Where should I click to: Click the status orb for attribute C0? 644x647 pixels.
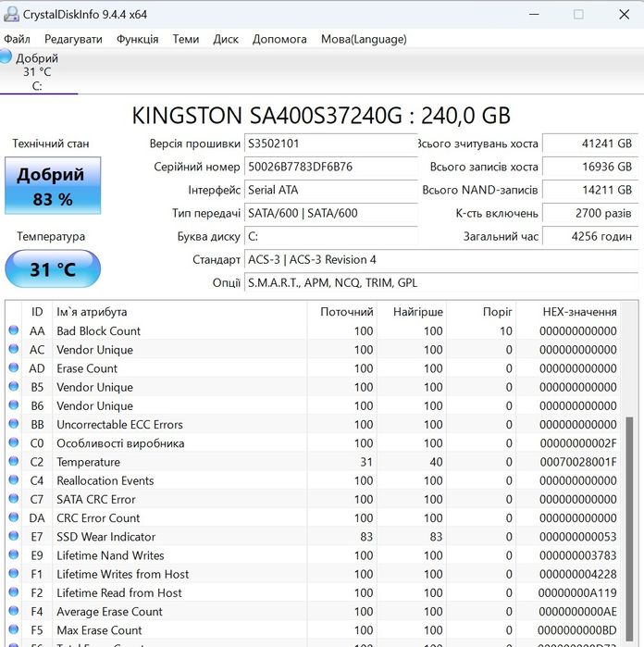(x=14, y=442)
